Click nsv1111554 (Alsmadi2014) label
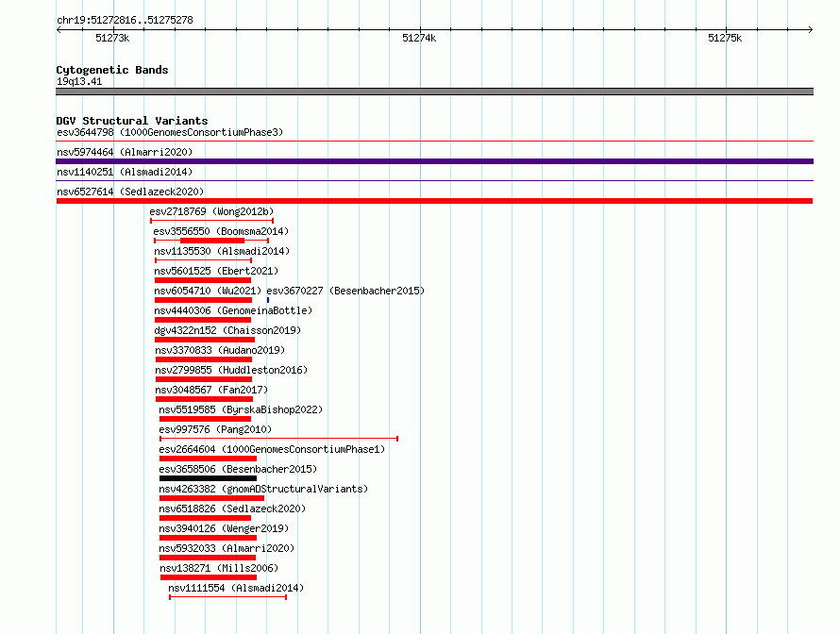The image size is (840, 634). 236,588
